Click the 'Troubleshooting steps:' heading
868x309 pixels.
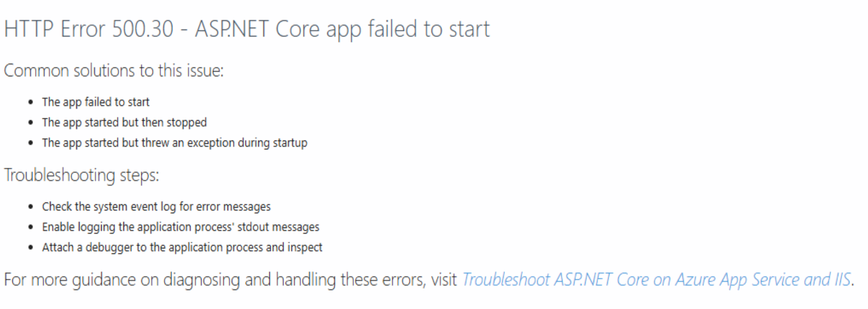[81, 175]
